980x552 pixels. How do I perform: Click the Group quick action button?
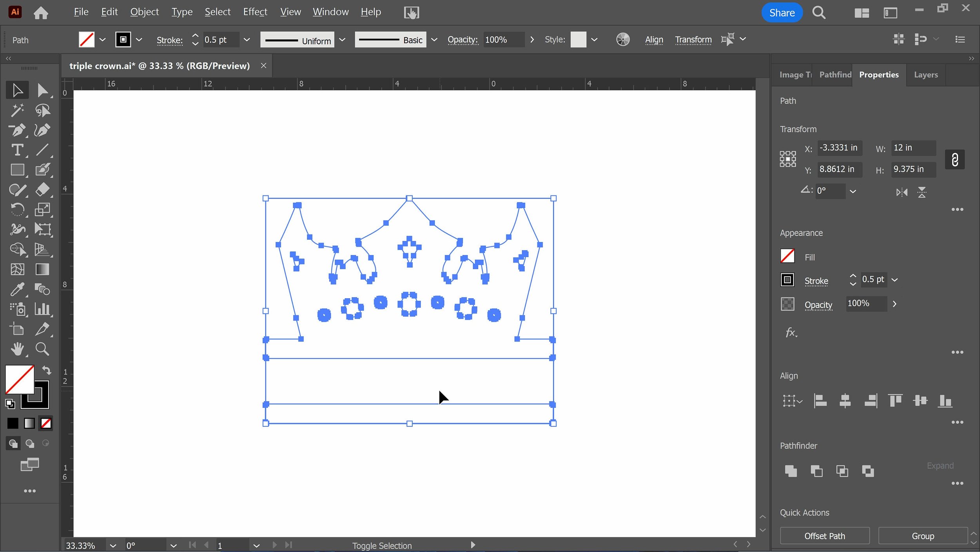click(923, 536)
